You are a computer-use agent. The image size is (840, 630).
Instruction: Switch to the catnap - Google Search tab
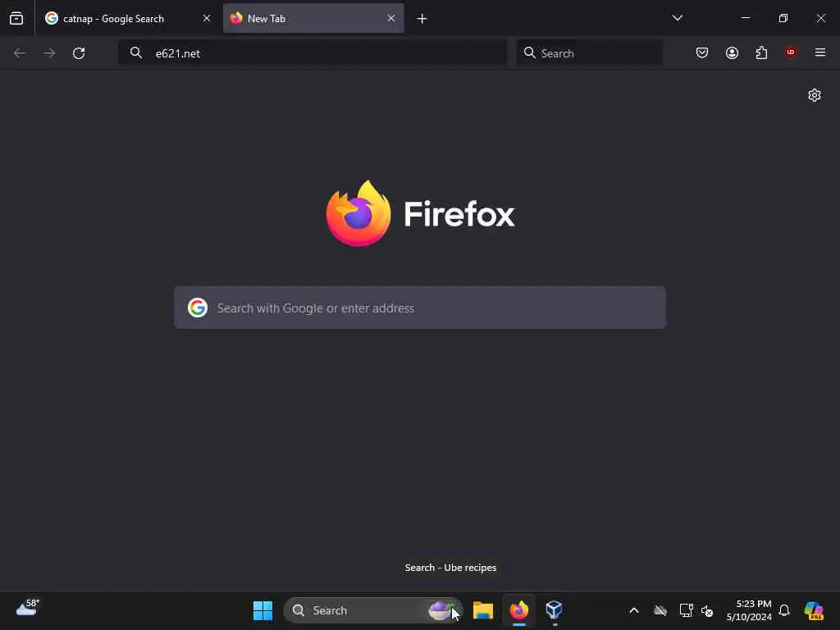(128, 18)
